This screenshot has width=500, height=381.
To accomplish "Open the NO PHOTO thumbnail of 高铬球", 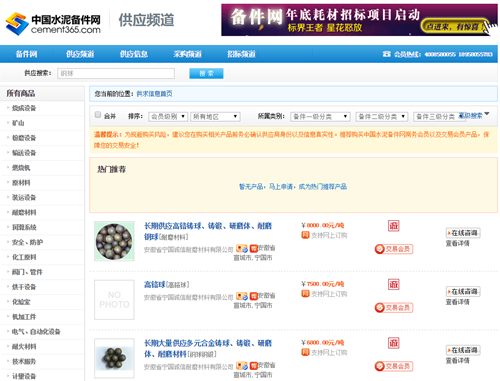I will (114, 300).
